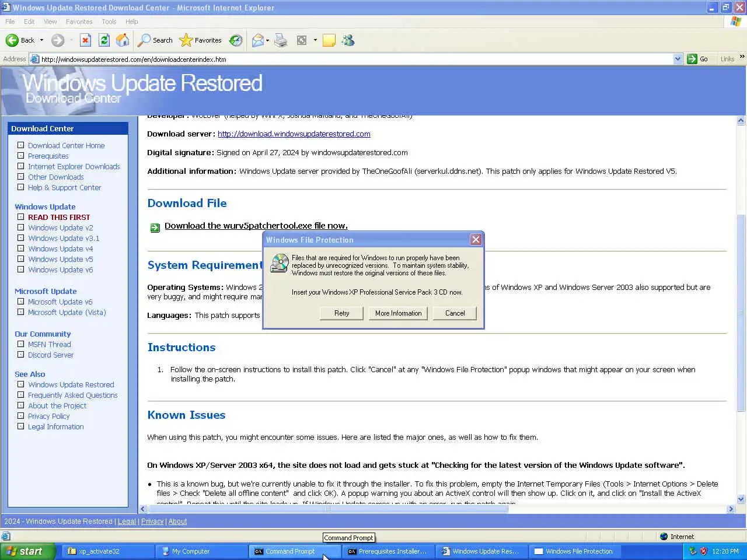Open the Favorites menu
747x560 pixels.
pyautogui.click(x=79, y=22)
